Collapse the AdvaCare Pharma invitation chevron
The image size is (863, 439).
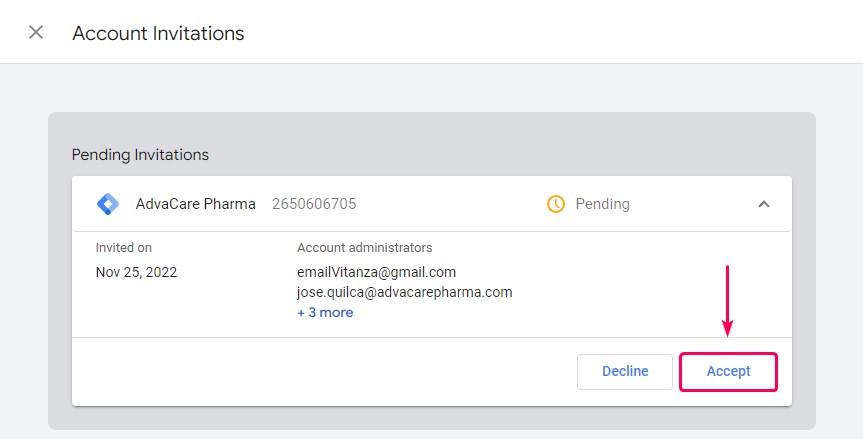pos(764,204)
